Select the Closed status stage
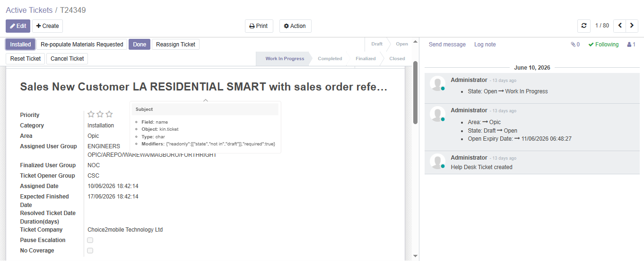644x261 pixels. click(397, 59)
